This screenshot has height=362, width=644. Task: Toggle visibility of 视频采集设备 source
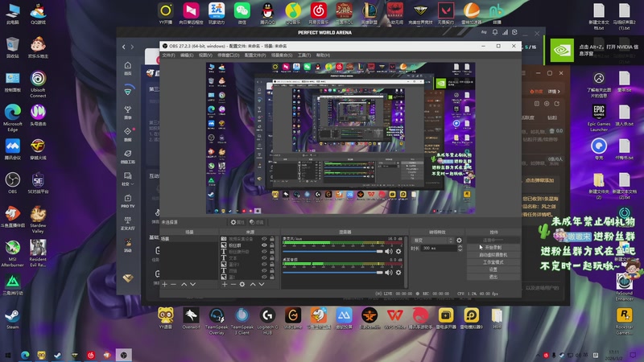[x=264, y=239]
